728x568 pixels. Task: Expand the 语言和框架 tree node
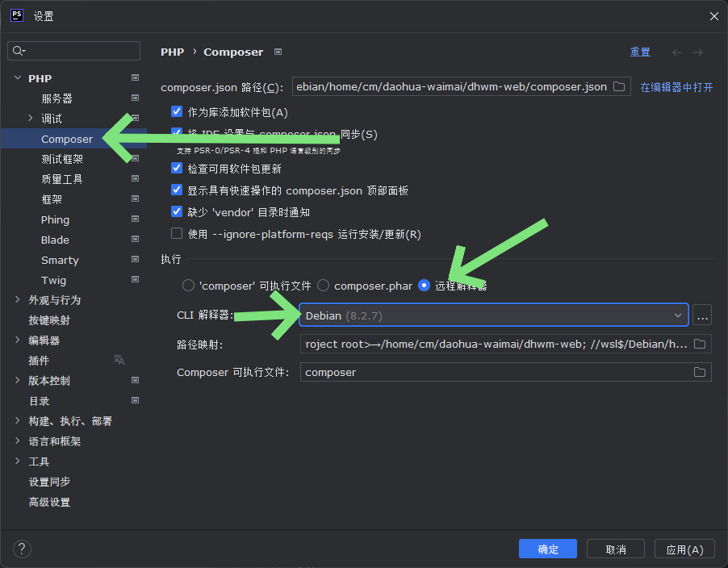[x=18, y=441]
